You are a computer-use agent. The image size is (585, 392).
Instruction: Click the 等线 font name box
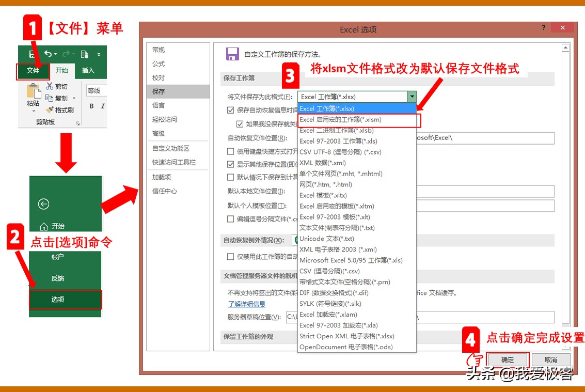coord(96,90)
